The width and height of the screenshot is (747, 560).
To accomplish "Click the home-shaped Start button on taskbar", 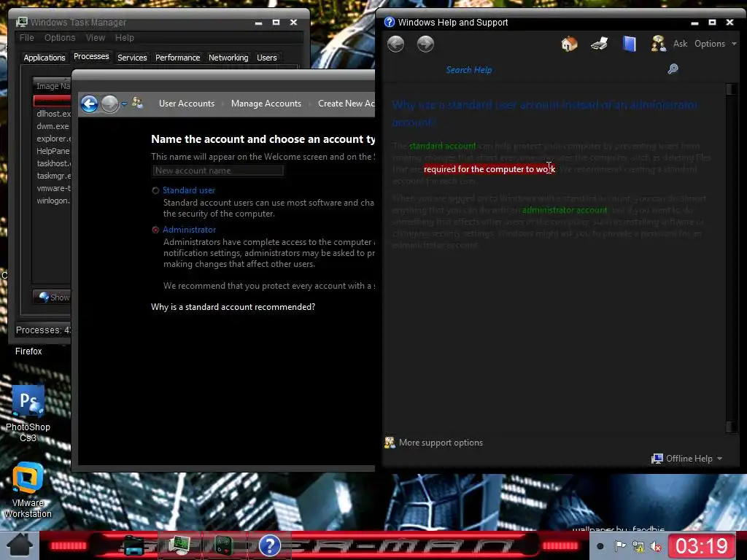I will pyautogui.click(x=19, y=545).
